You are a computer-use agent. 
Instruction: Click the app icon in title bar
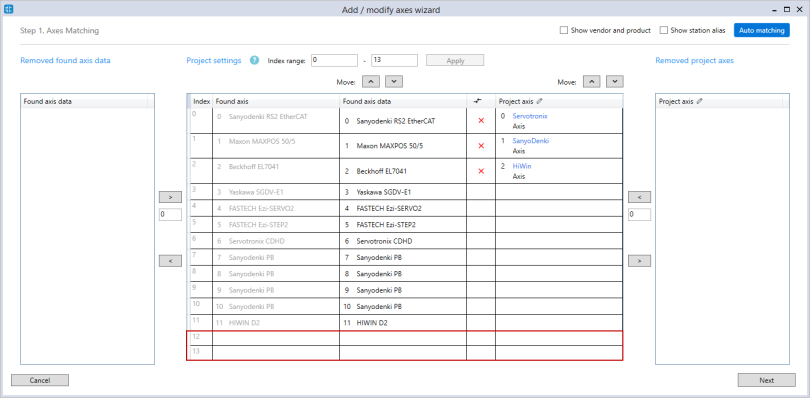tap(8, 9)
